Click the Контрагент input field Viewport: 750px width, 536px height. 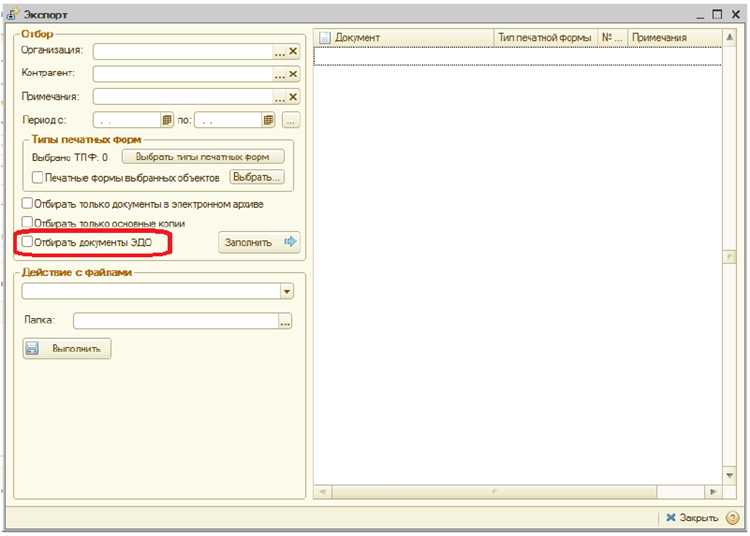pyautogui.click(x=183, y=75)
